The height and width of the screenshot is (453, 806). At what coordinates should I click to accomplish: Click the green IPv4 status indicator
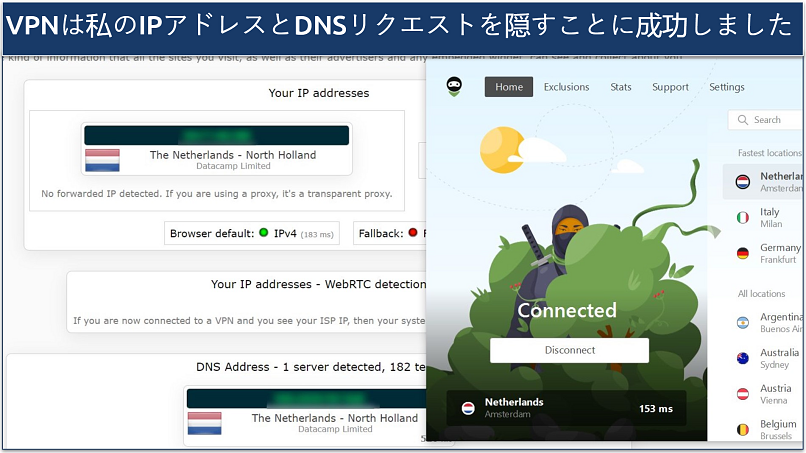264,232
